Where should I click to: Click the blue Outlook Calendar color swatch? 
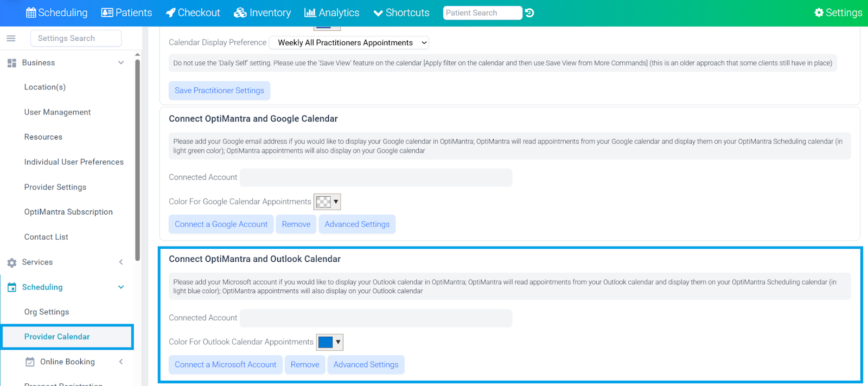click(x=325, y=342)
